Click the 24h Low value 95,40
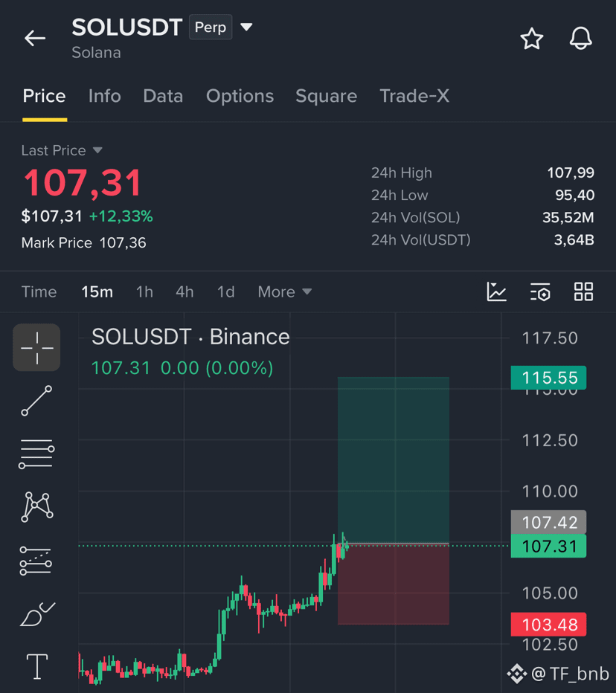 [x=574, y=196]
